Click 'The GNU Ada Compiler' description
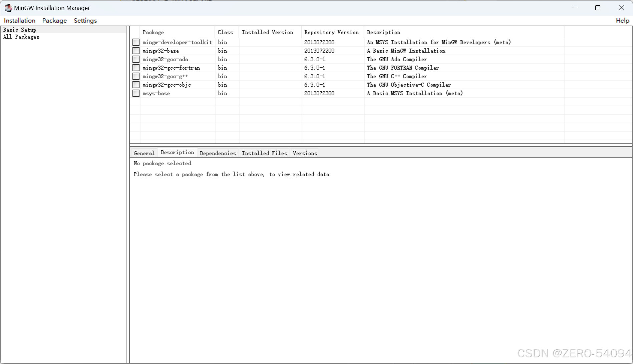This screenshot has width=633, height=364. pos(397,59)
